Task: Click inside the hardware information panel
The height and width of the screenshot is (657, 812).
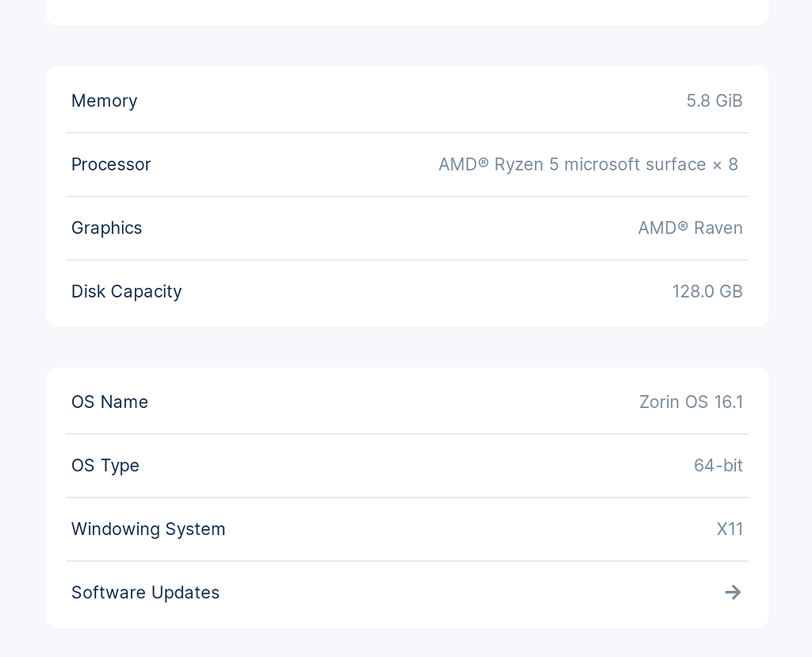Action: coord(406,194)
